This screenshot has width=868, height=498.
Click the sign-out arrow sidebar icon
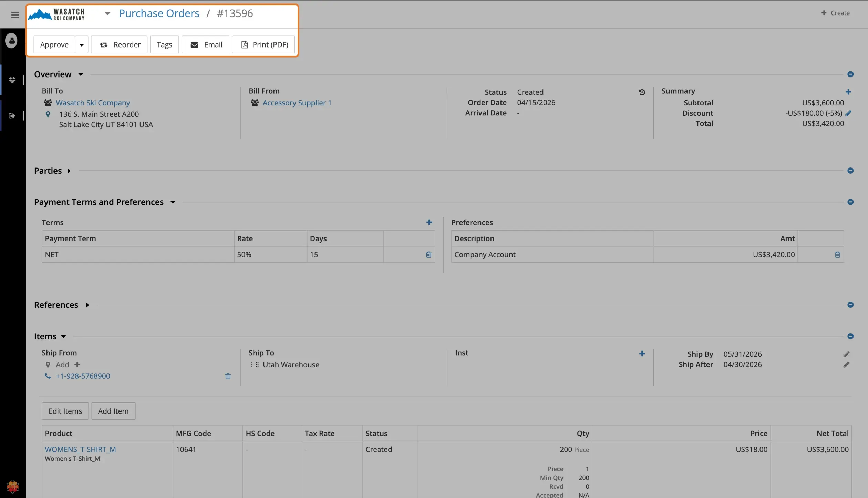pyautogui.click(x=12, y=116)
